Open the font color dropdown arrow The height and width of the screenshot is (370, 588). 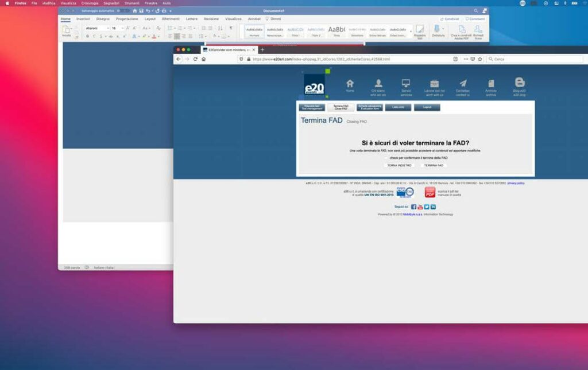point(158,36)
